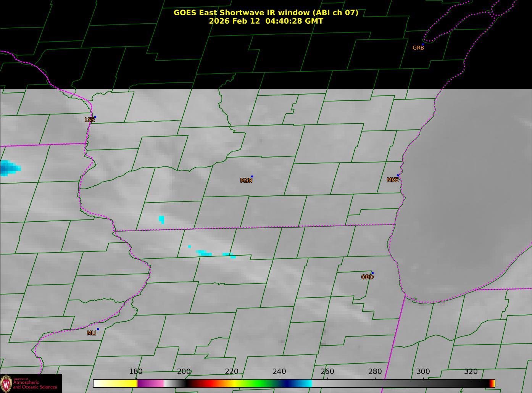Click 'Atmospheric and Oceanic Sciences' logo text
532x393 pixels.
35,385
